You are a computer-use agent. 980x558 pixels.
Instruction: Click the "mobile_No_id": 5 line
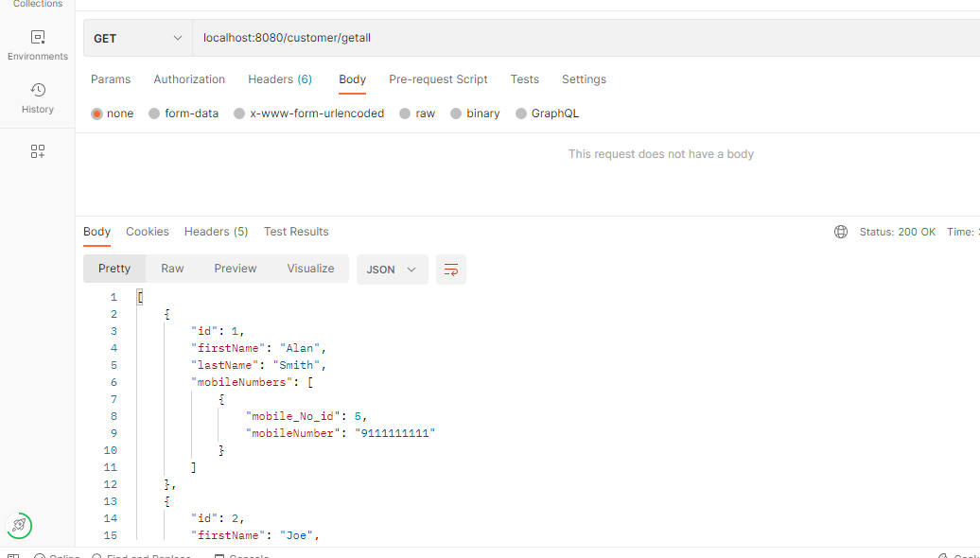tap(306, 416)
